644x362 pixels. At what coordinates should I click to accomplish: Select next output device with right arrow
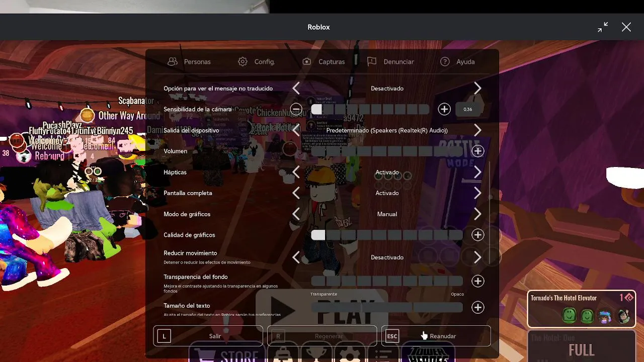pos(477,130)
